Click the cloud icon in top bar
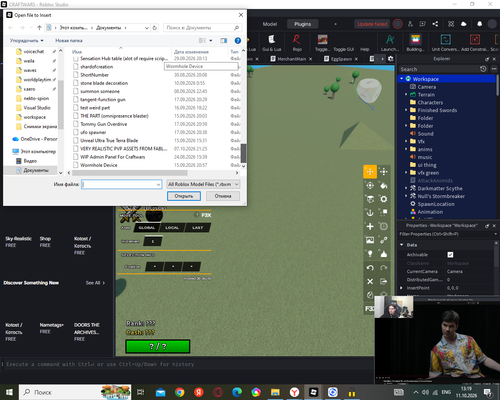This screenshot has width=500, height=400. pyautogui.click(x=464, y=24)
